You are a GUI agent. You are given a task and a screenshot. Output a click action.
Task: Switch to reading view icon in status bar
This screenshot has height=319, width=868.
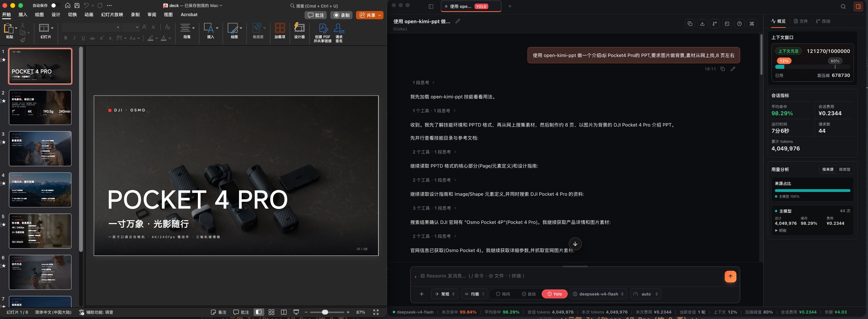pos(284,312)
